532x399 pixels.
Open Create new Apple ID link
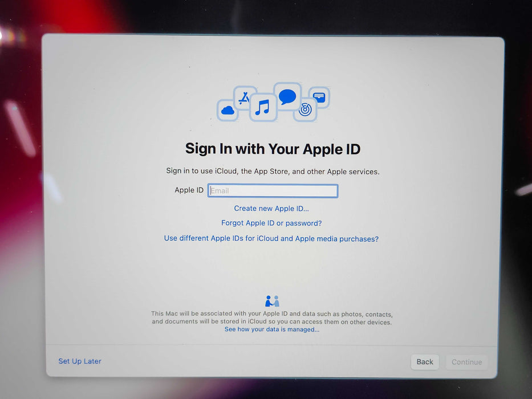271,208
